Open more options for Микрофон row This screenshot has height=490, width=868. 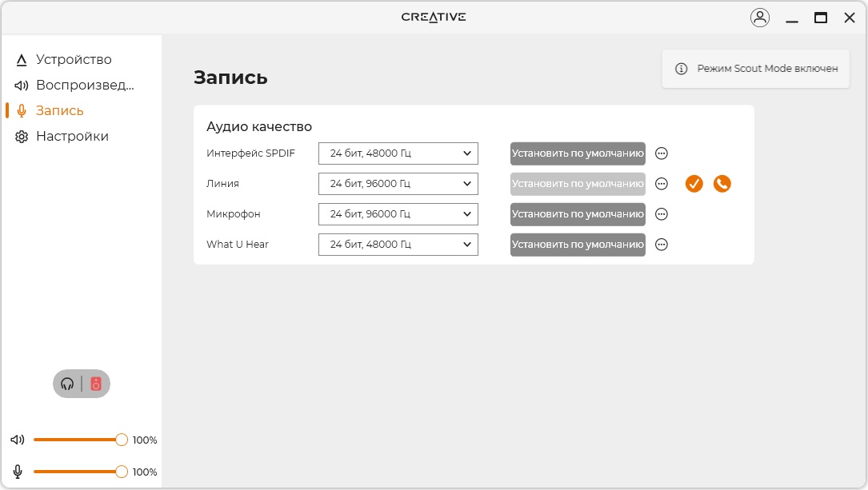[662, 214]
